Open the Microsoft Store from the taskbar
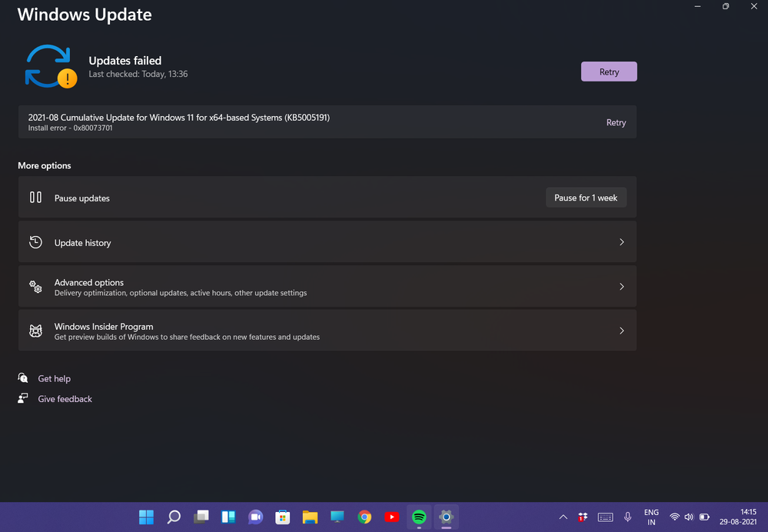The height and width of the screenshot is (532, 768). pyautogui.click(x=282, y=517)
